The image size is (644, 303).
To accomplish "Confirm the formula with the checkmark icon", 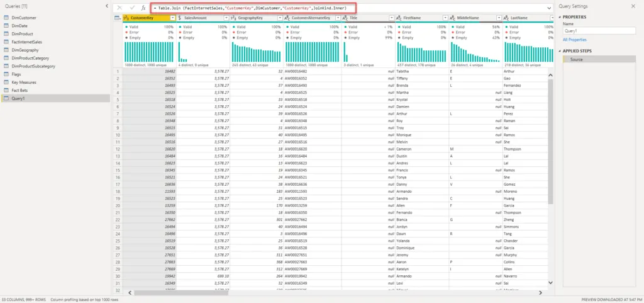I will coord(131,8).
